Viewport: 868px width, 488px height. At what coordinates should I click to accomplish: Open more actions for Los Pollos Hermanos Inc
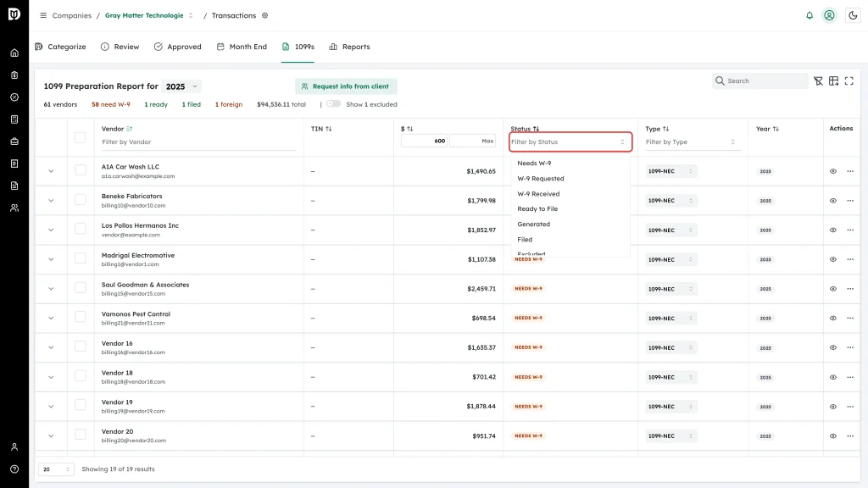tap(850, 230)
